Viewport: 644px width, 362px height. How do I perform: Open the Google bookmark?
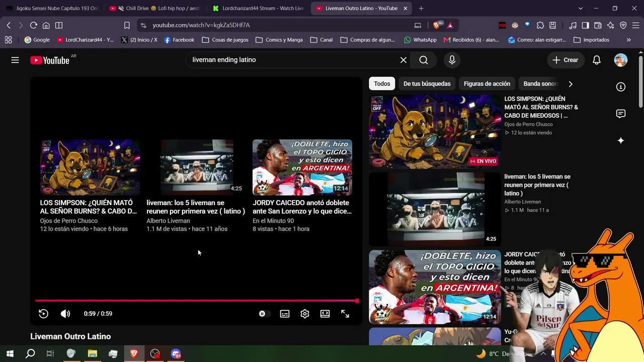pyautogui.click(x=37, y=40)
